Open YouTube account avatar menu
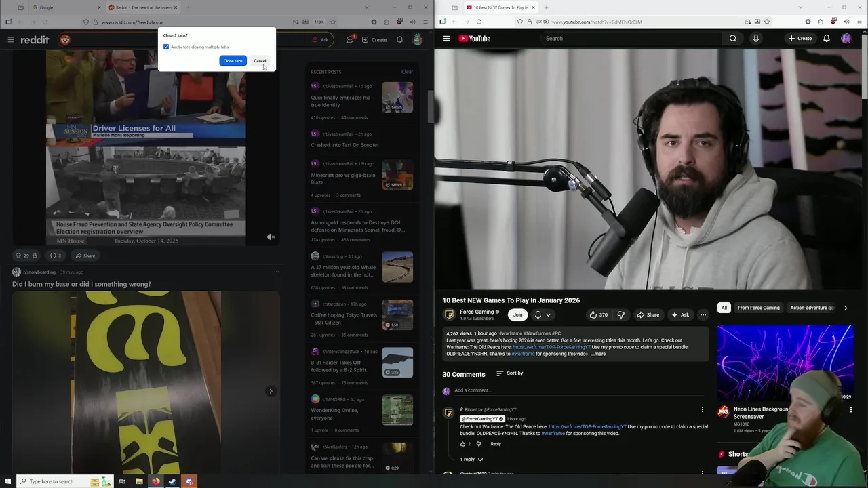Screen dimensions: 868x488 pos(846,39)
